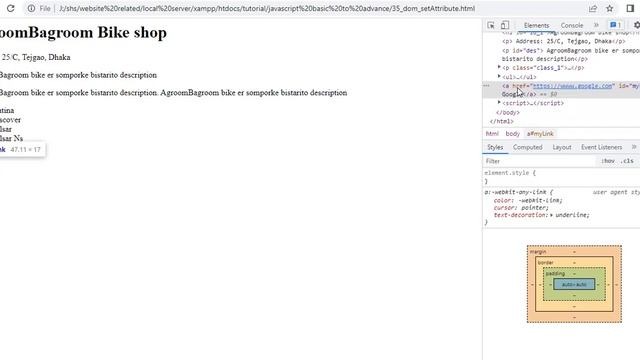Click the element.style rule block
This screenshot has width=640, height=360.
click(561, 177)
